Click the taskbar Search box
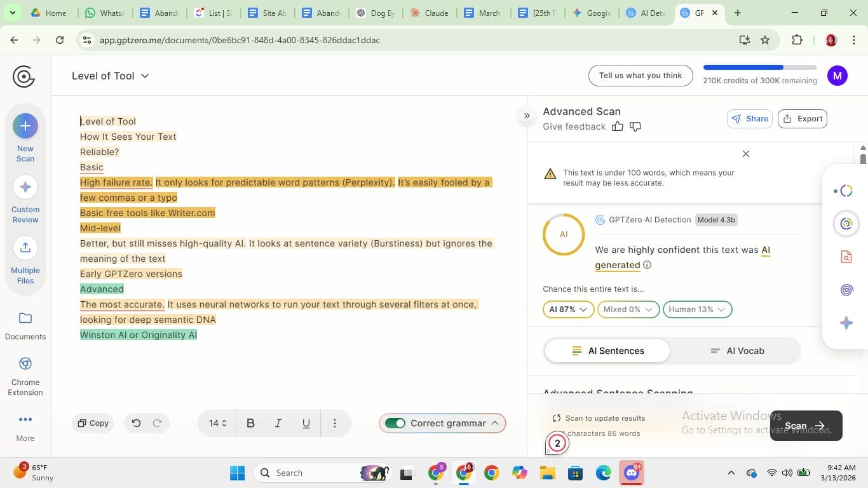The image size is (868, 488). [x=322, y=473]
